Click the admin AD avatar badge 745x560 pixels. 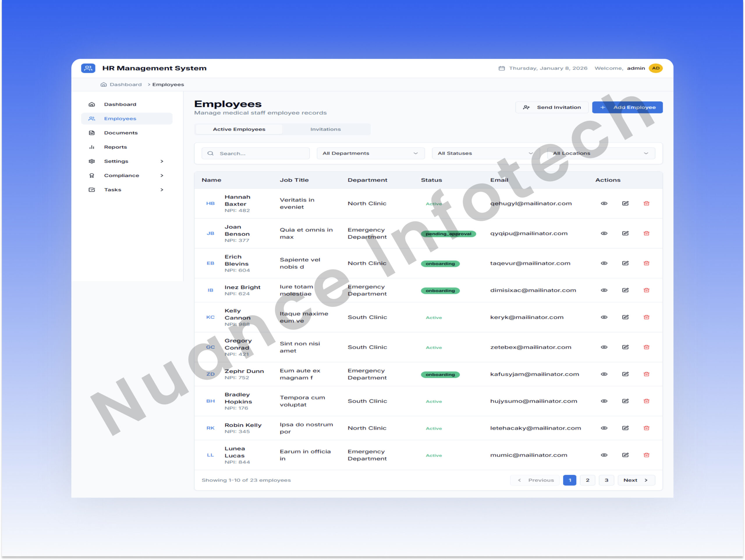coord(655,68)
